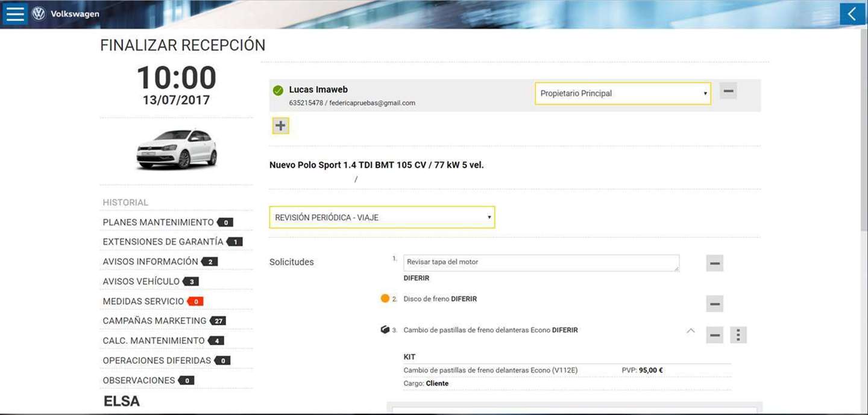868x415 pixels.
Task: Click the kit line with code V112E
Action: (491, 370)
